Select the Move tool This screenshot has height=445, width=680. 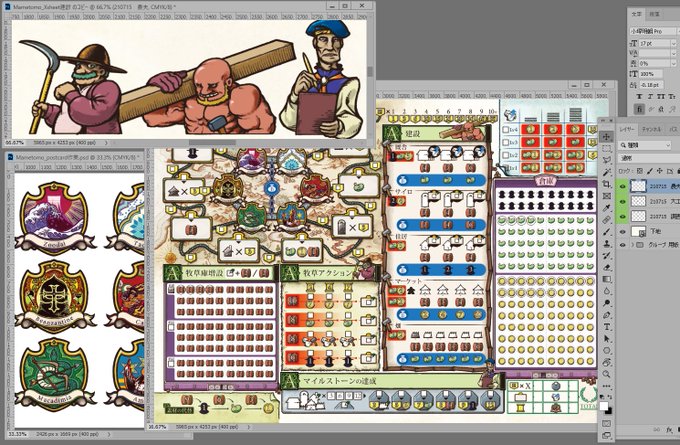(606, 137)
